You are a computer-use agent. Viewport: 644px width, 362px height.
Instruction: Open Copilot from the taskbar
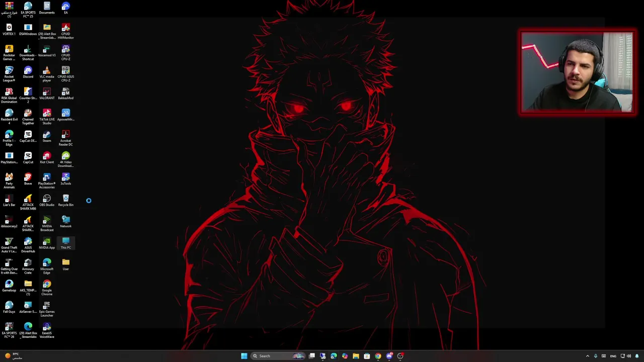(345, 356)
